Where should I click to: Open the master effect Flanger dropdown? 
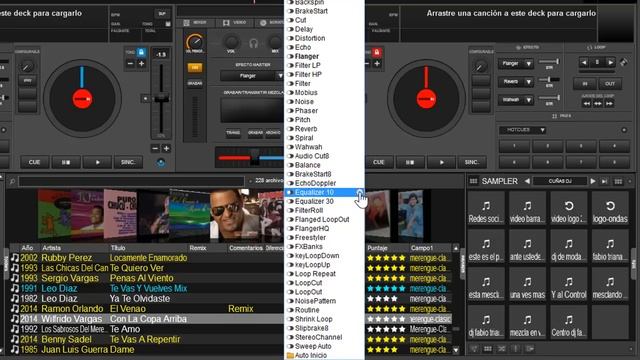252,76
